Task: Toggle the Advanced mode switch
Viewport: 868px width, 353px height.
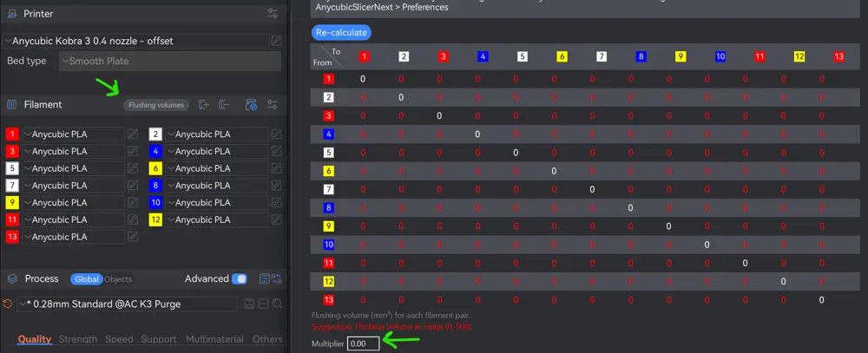Action: pos(240,279)
